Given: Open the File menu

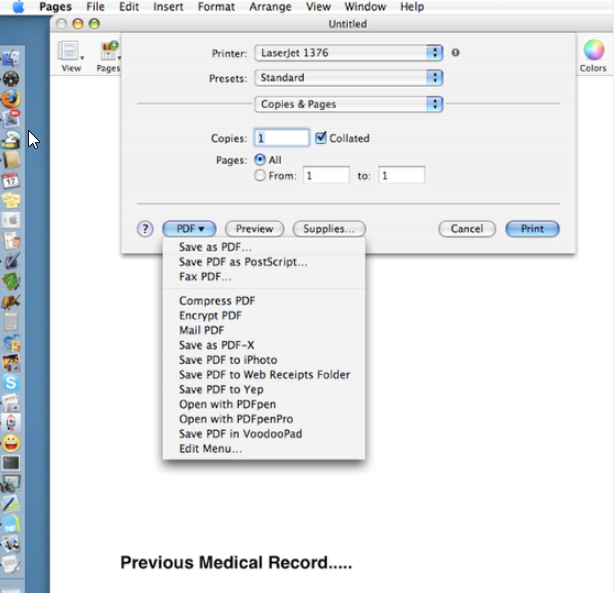Looking at the screenshot, I should 95,7.
